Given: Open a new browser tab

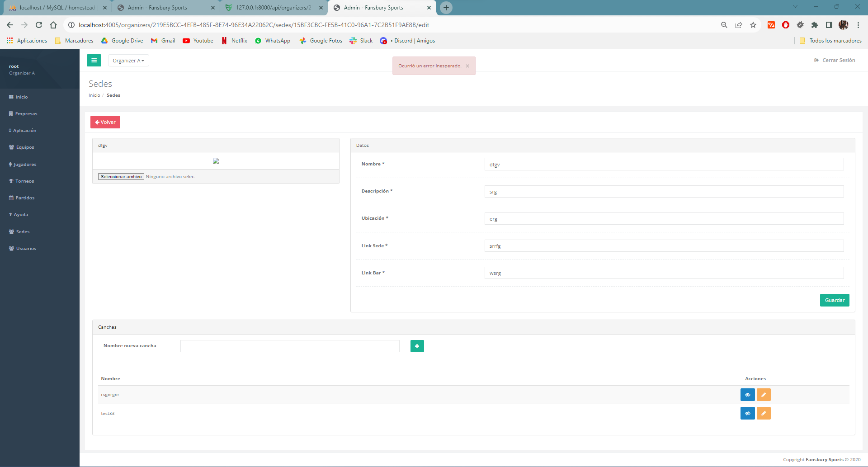Looking at the screenshot, I should pos(446,8).
